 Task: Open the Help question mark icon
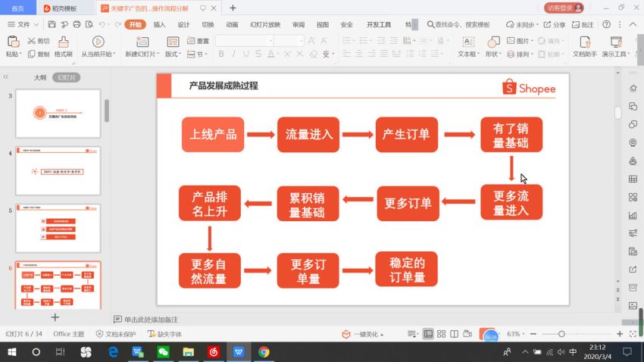pyautogui.click(x=606, y=25)
